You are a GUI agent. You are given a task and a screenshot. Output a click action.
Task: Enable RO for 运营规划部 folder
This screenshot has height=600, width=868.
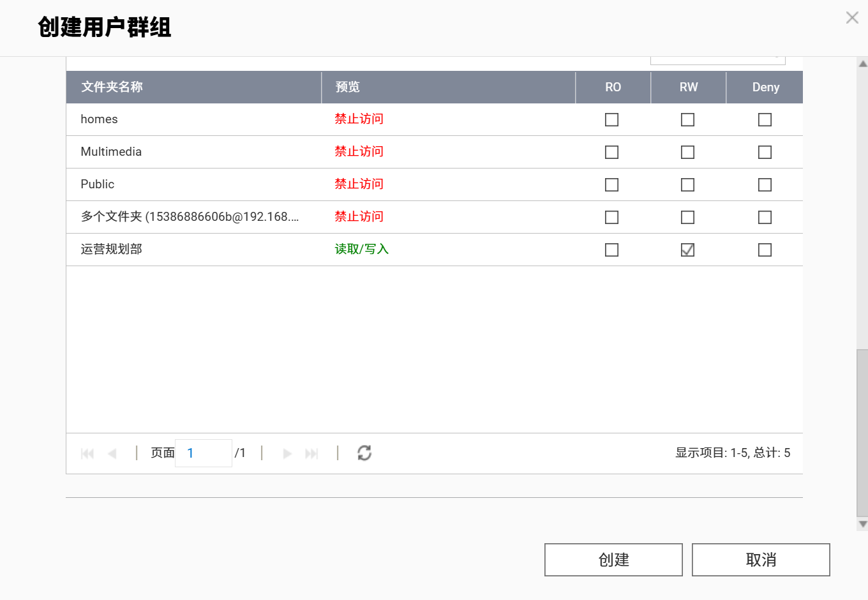coord(611,250)
